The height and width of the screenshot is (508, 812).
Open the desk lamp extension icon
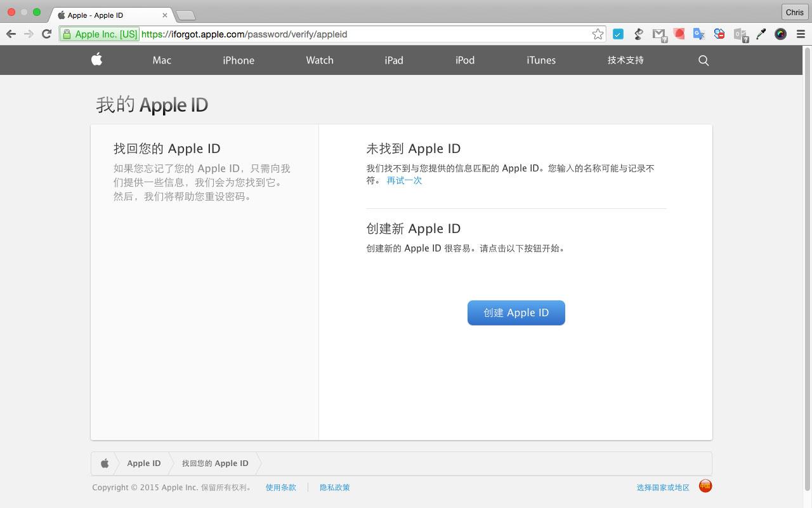pyautogui.click(x=639, y=34)
